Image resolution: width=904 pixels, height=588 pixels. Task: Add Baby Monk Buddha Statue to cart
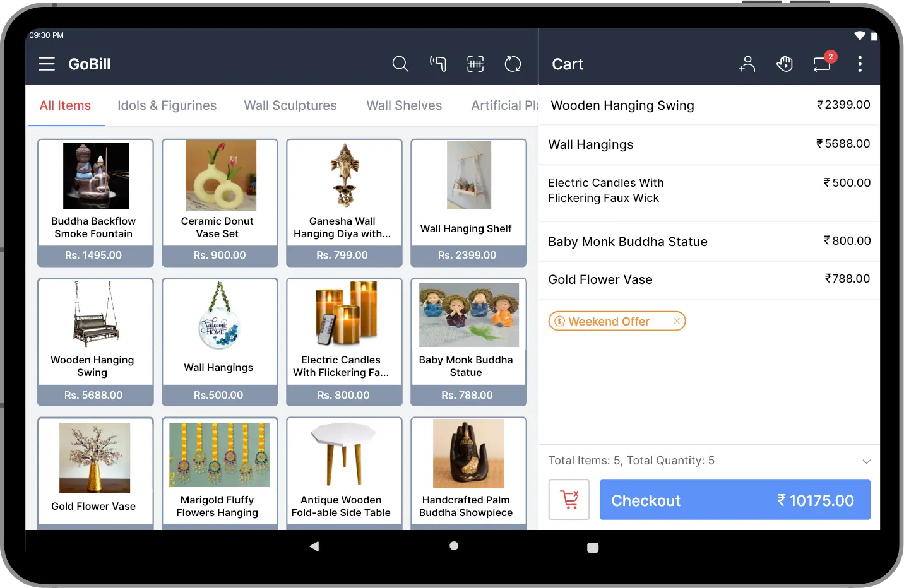click(x=468, y=341)
